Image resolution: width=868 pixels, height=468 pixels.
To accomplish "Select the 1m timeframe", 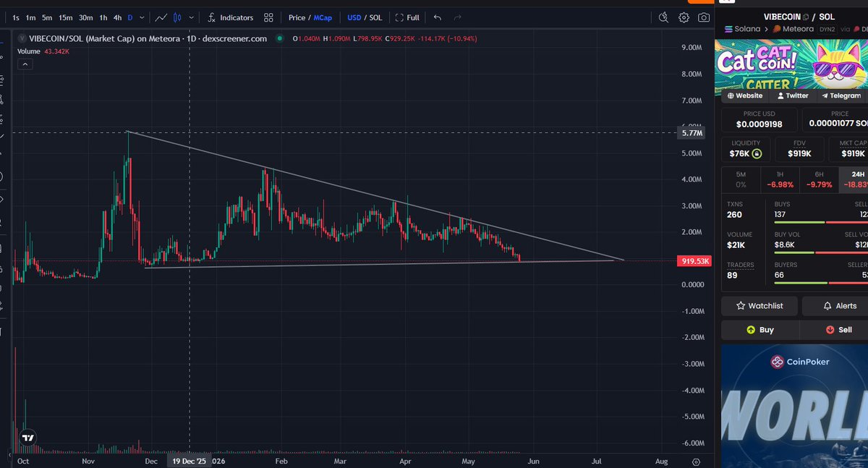I will tap(30, 17).
